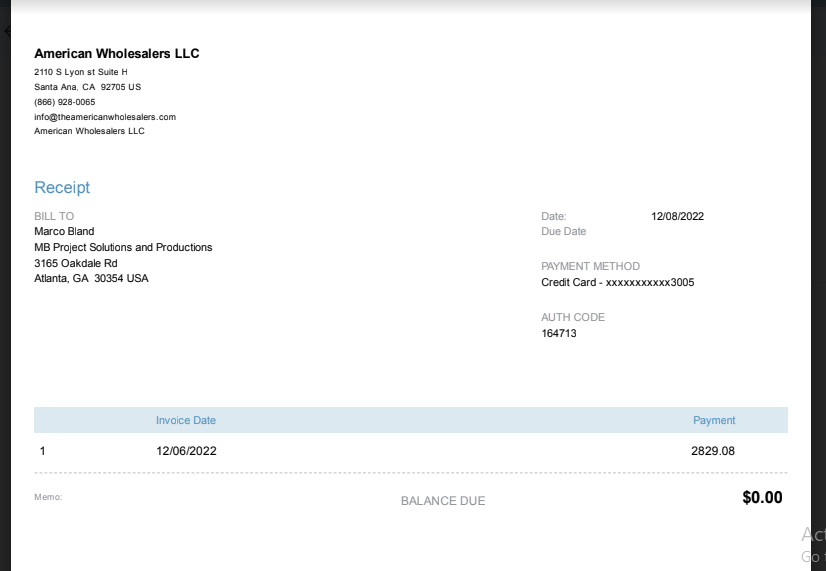826x571 pixels.
Task: Click the payment amount 2829.08
Action: [713, 451]
